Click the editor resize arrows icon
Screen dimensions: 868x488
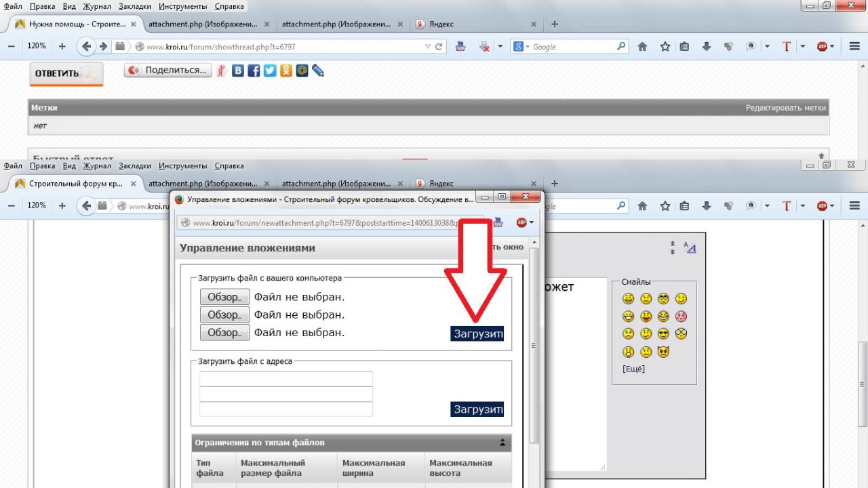(672, 247)
